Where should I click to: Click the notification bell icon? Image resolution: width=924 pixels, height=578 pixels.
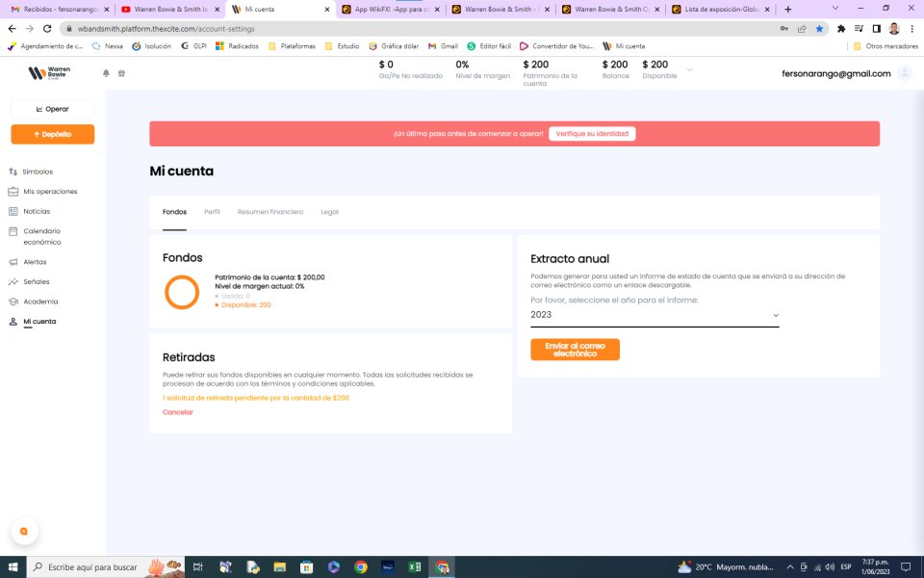pos(106,73)
